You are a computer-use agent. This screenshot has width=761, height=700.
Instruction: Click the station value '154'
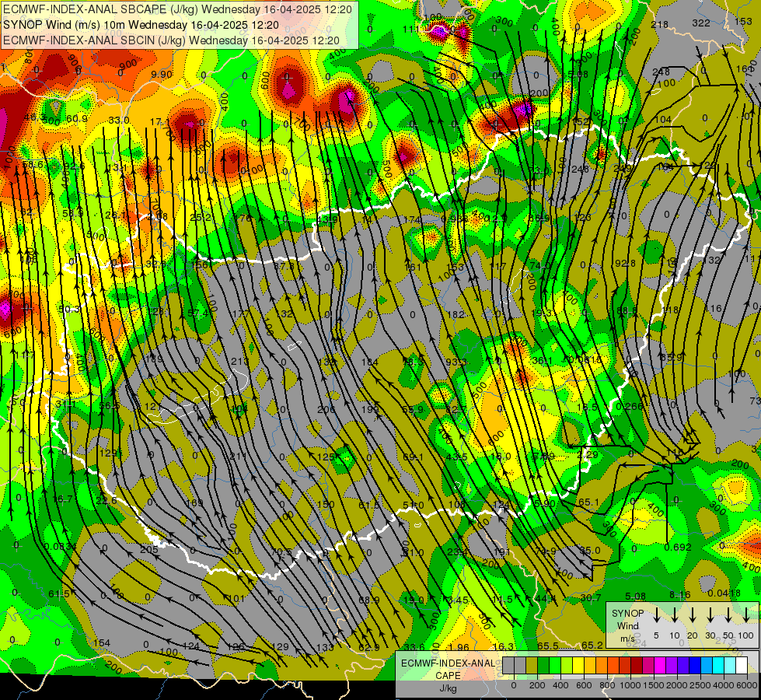click(x=102, y=642)
